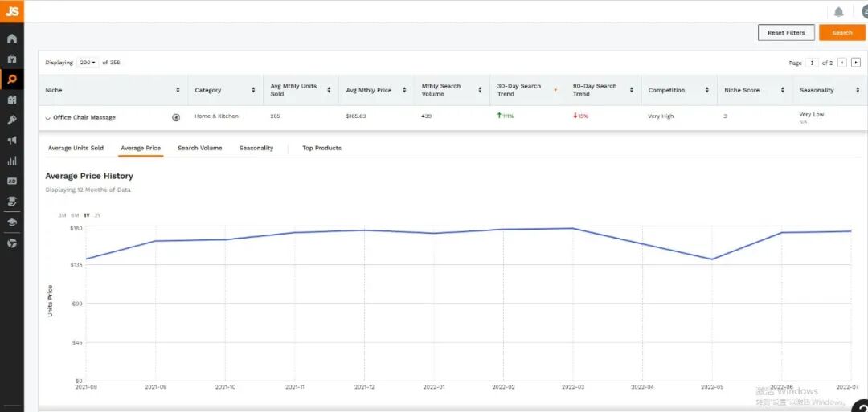
Task: Sort by 90-Day Search Trend arrows
Action: tap(631, 90)
